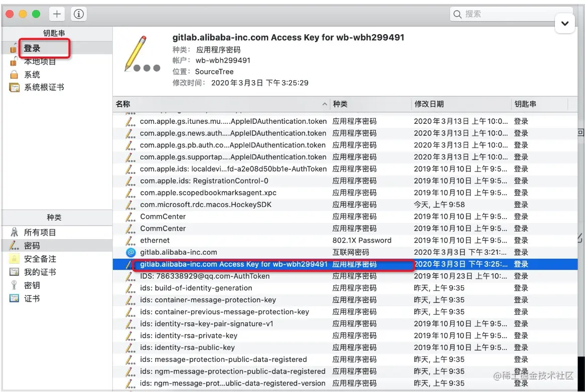Click the info (i) toolbar button
The image size is (585, 392).
point(78,14)
